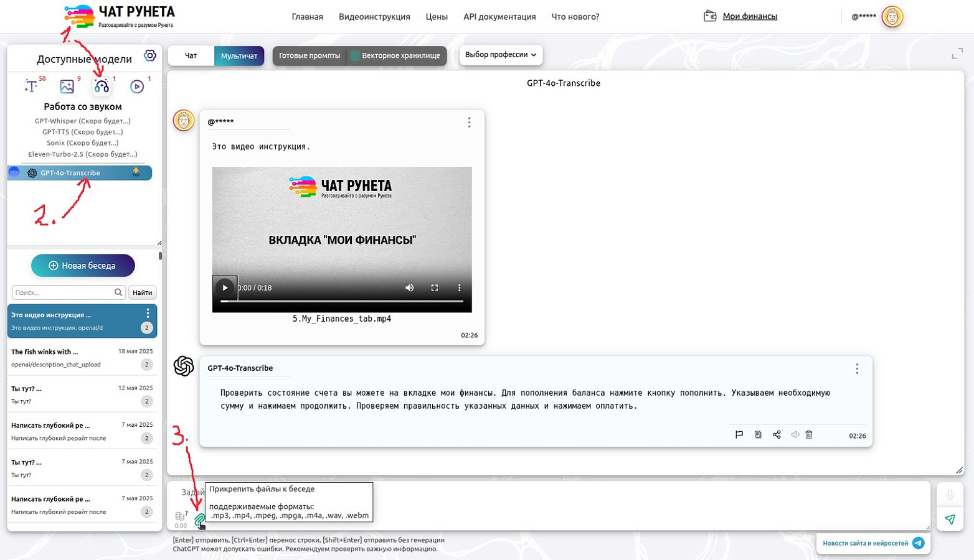Screen dimensions: 974x560
Task: Start a Новая беседа
Action: point(83,266)
